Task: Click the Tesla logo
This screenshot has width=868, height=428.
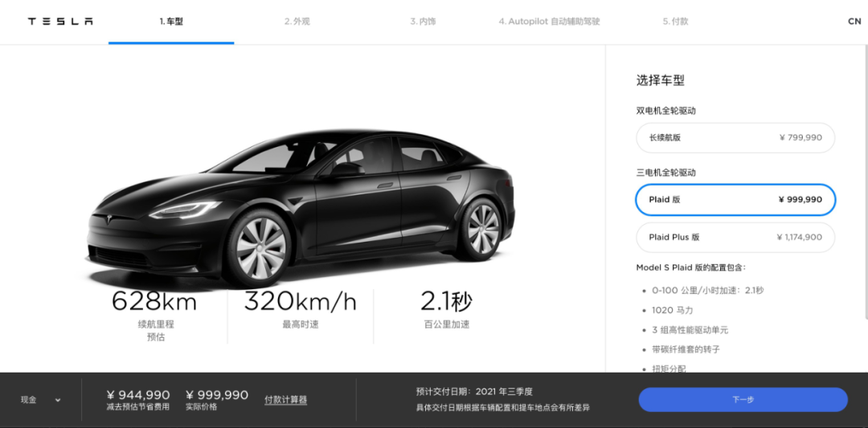Action: pos(60,22)
